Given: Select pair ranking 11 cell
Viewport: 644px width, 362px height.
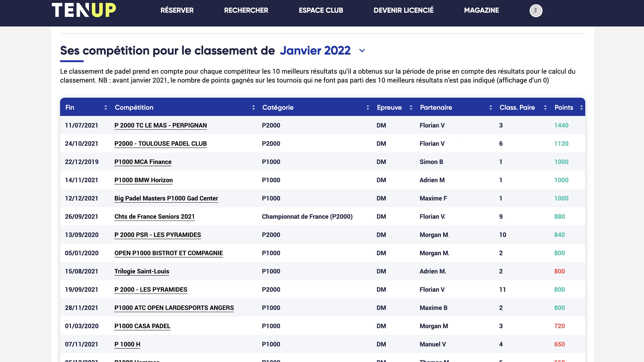Looking at the screenshot, I should pyautogui.click(x=502, y=290).
